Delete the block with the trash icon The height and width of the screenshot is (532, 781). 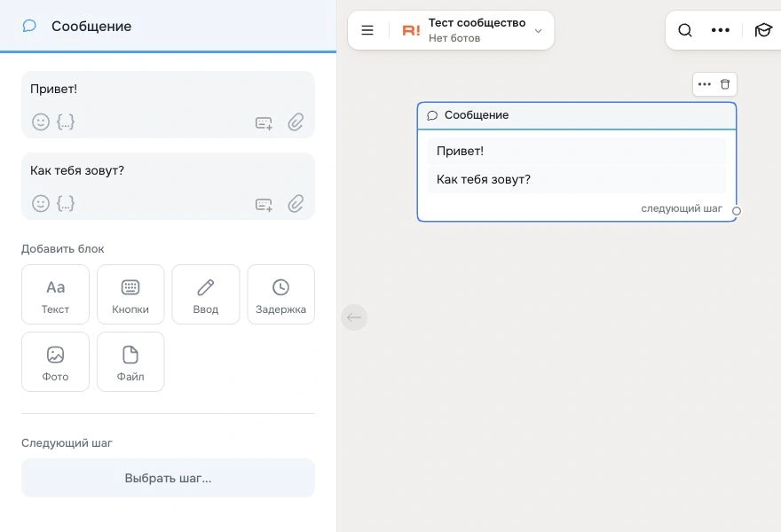tap(725, 84)
